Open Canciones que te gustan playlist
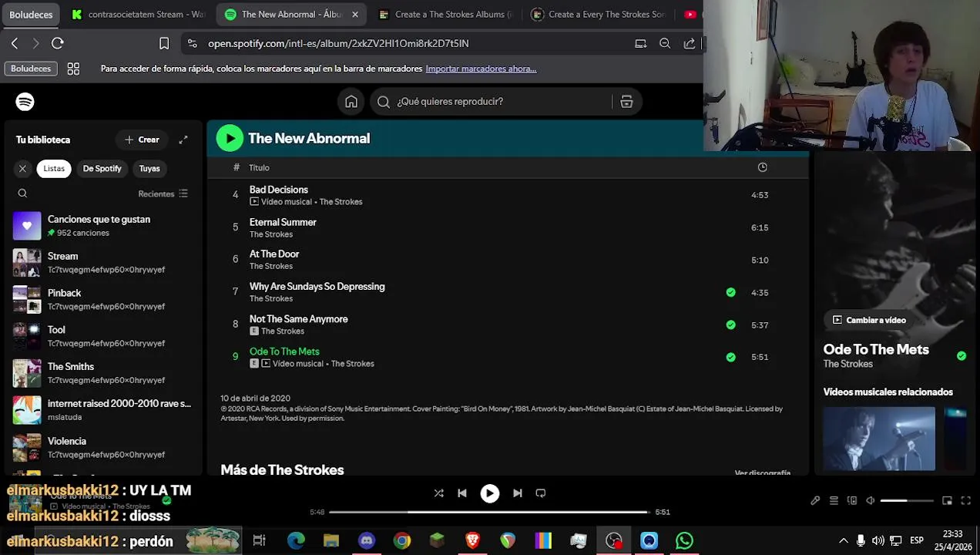The width and height of the screenshot is (980, 555). 102,226
